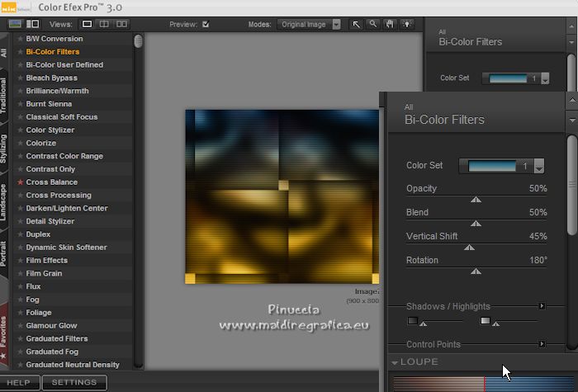Favorite Foliage with its star
Viewport: 578px width, 392px height.
click(21, 313)
